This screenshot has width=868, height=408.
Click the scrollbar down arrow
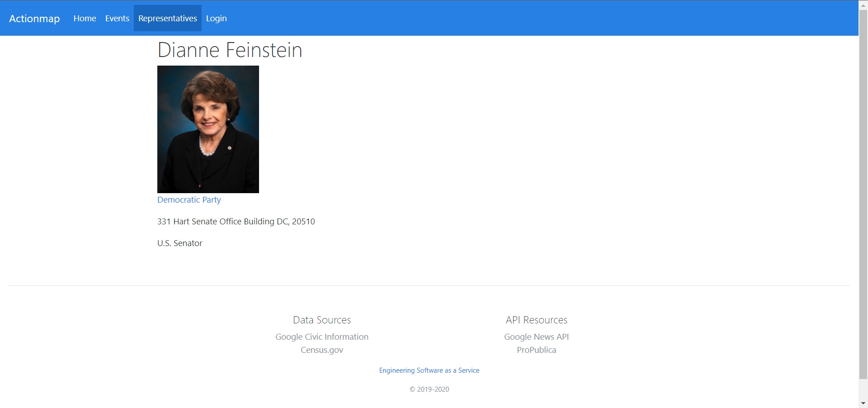click(863, 403)
